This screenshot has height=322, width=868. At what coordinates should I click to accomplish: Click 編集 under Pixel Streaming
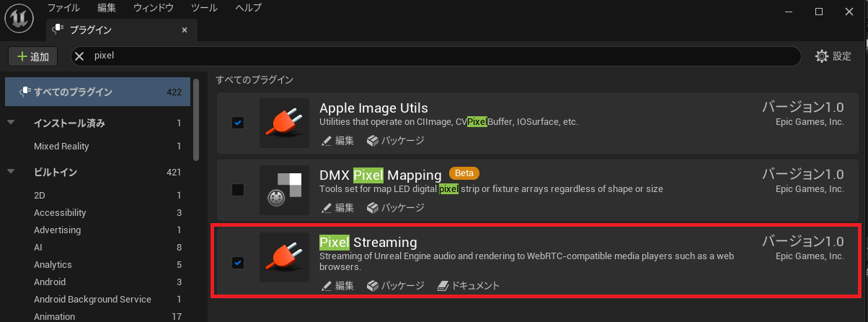tap(337, 286)
